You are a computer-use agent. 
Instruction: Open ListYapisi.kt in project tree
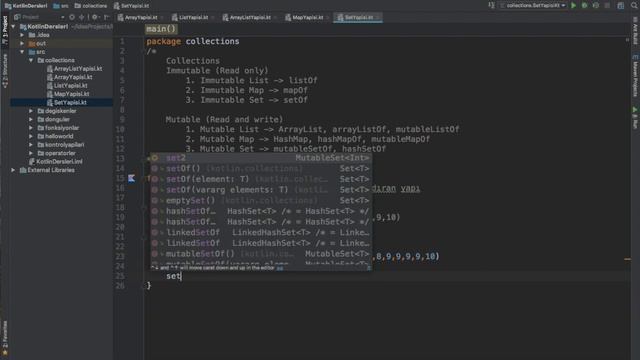click(x=67, y=86)
